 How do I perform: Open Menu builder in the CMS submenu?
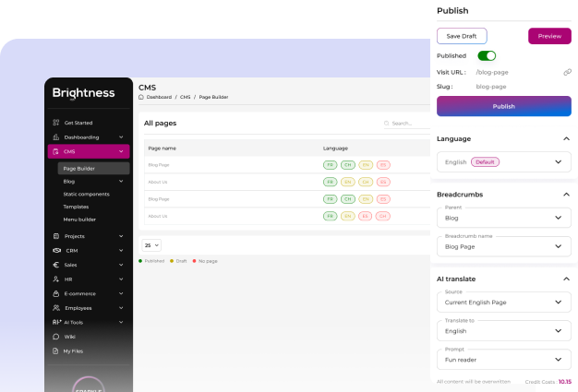click(79, 220)
